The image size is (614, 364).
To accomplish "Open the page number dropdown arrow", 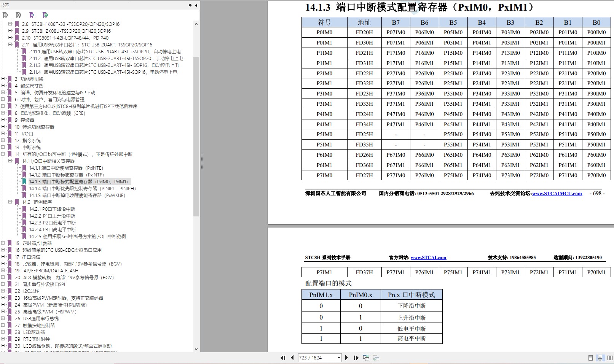I will tap(339, 358).
